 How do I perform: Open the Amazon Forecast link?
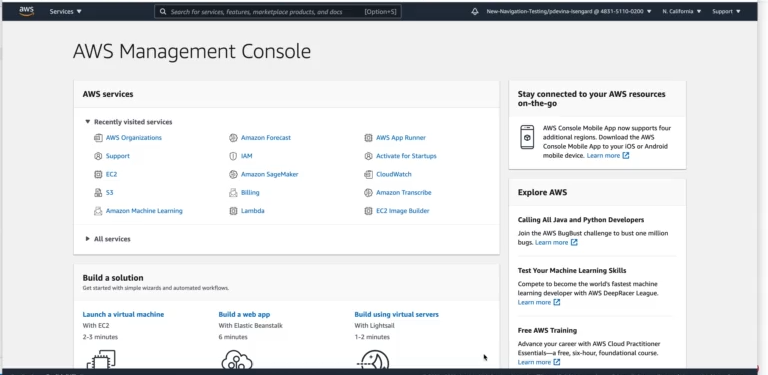coord(265,138)
